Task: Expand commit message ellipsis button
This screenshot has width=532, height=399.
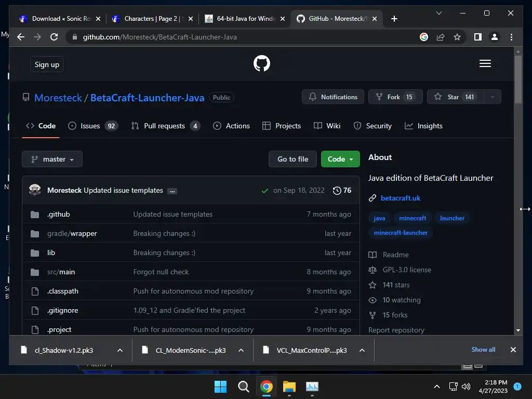Action: pyautogui.click(x=172, y=191)
